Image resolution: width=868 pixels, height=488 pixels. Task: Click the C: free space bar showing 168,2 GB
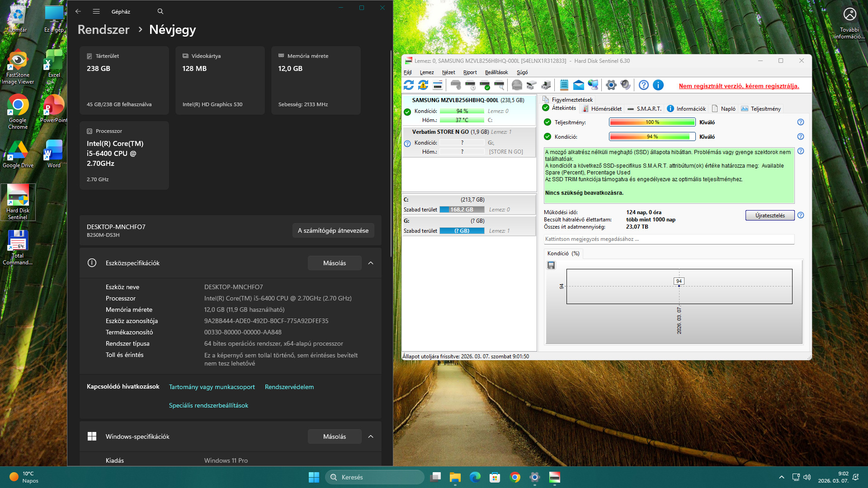click(x=462, y=210)
